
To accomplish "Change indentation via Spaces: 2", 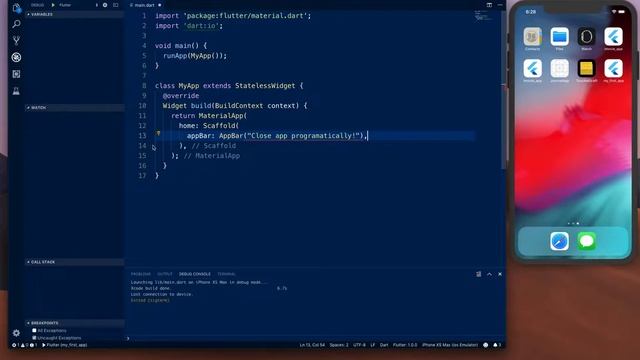I will 339,345.
